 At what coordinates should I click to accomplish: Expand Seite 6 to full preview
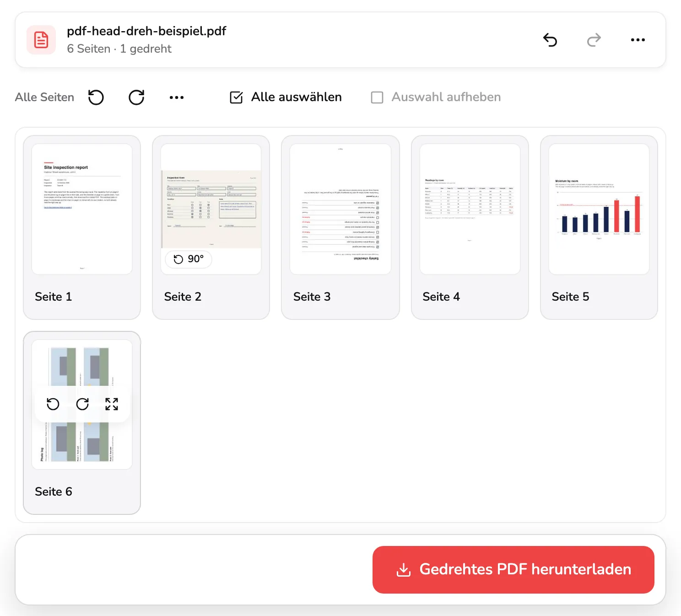112,404
